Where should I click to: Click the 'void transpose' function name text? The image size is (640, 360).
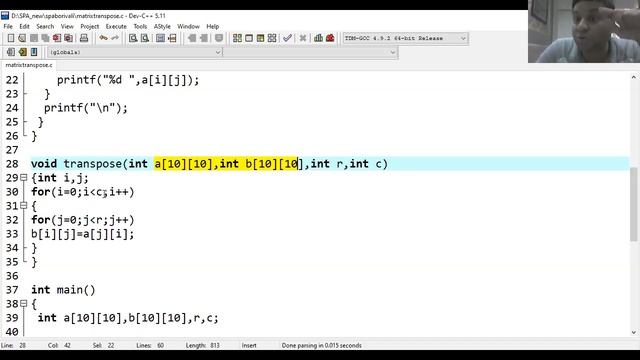76,164
